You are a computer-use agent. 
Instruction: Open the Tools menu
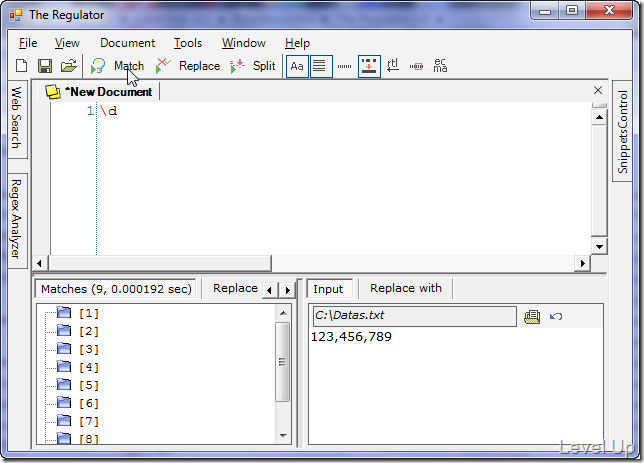[188, 43]
